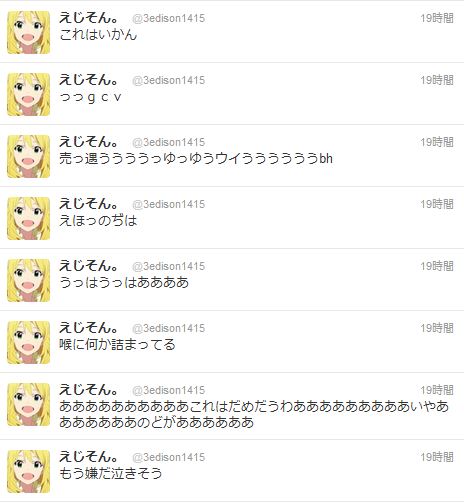Click 19時間 timestamp of 売っ遇うううう tweet
The width and height of the screenshot is (464, 503).
437,142
